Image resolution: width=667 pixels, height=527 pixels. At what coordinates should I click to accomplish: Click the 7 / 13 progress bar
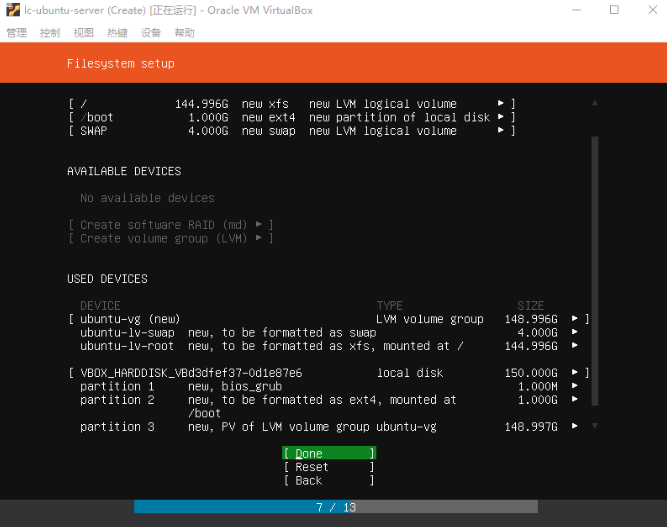coord(336,507)
